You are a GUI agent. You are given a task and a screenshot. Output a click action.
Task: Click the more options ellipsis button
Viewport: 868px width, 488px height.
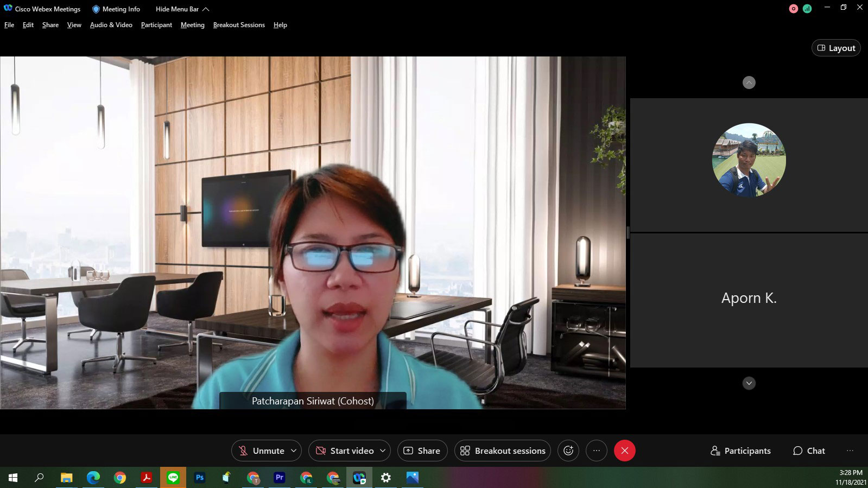pos(597,451)
